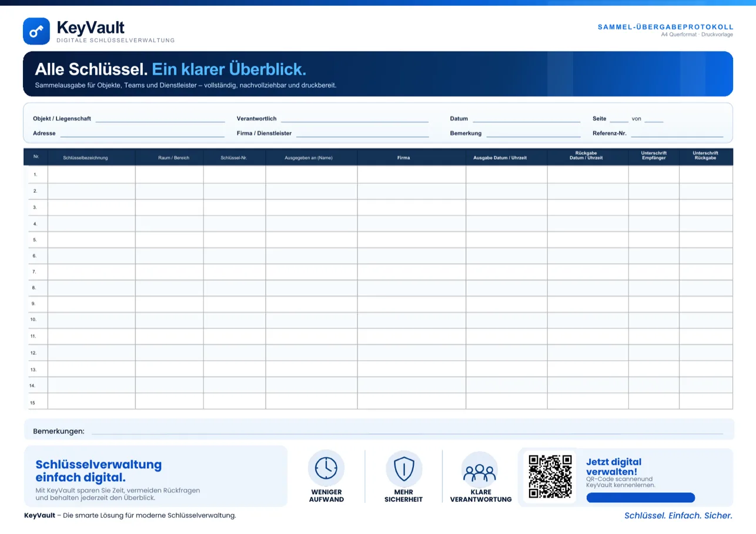Viewport: 756px width, 534px height.
Task: Click the QR code image
Action: coord(550,476)
